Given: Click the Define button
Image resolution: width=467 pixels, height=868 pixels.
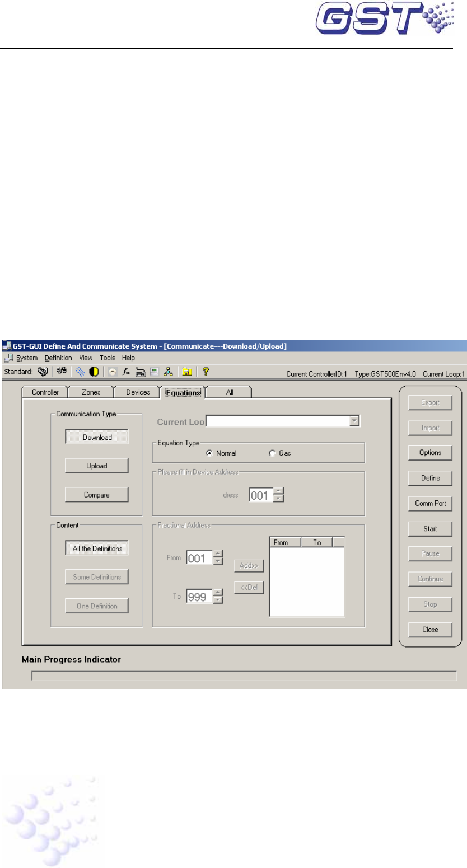Looking at the screenshot, I should point(430,478).
